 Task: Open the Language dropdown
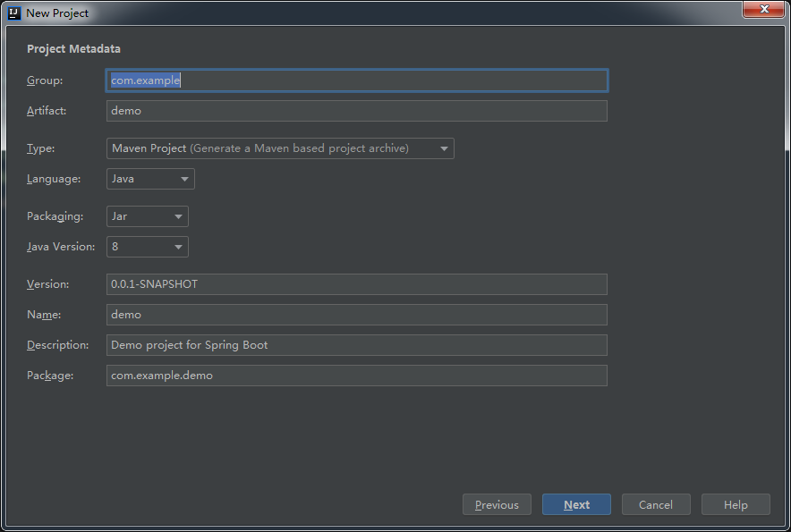pos(183,178)
